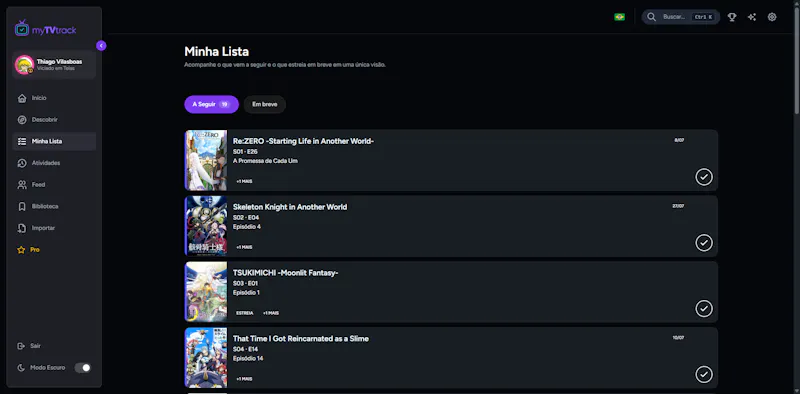Mark Skeleton Knight episode as watched

pyautogui.click(x=704, y=243)
